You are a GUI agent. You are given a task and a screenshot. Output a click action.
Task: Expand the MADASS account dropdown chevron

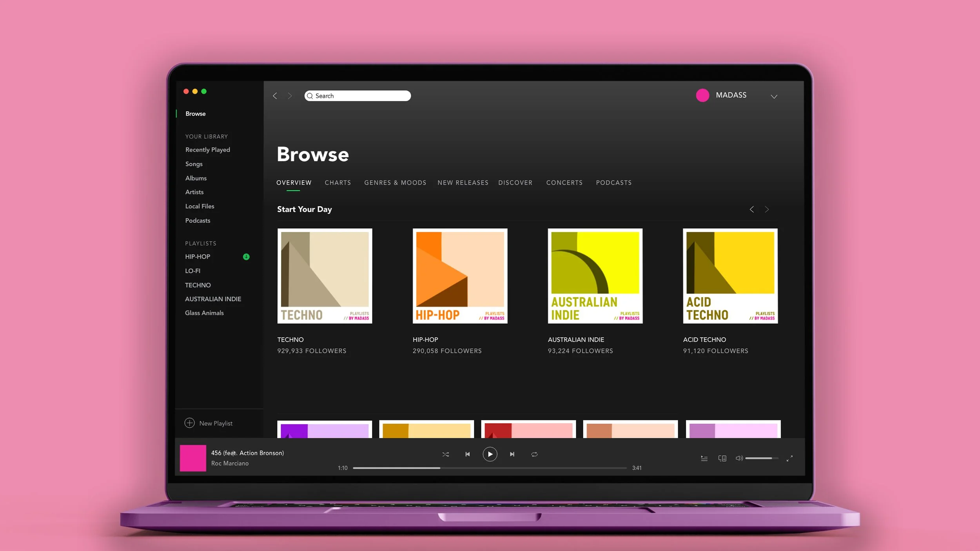pyautogui.click(x=774, y=96)
